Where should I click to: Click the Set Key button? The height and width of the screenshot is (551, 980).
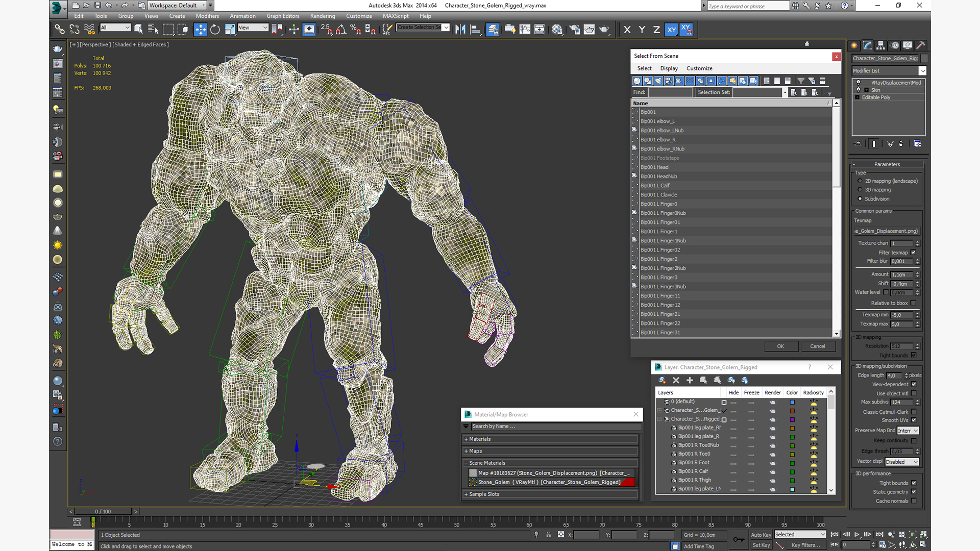(761, 545)
